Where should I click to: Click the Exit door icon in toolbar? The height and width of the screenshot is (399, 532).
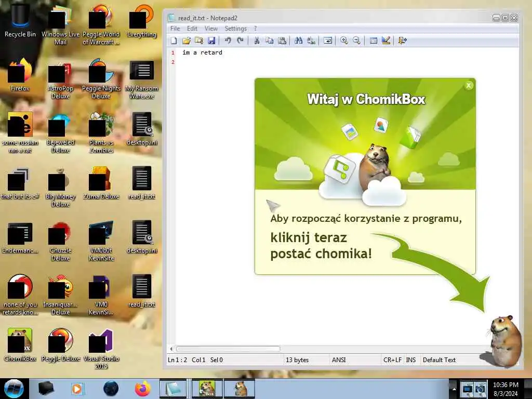point(403,41)
